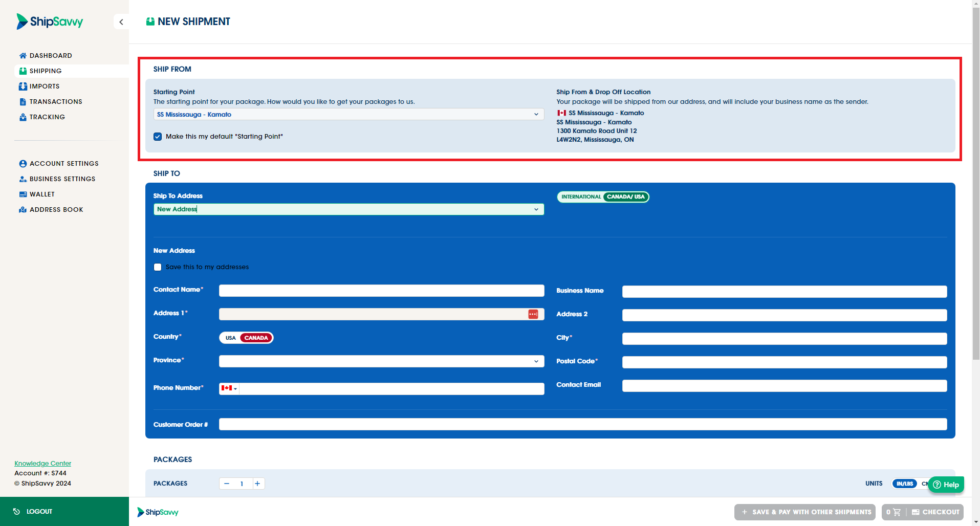Image resolution: width=980 pixels, height=526 pixels.
Task: Click the page vertical scrollbar
Action: coord(976,184)
